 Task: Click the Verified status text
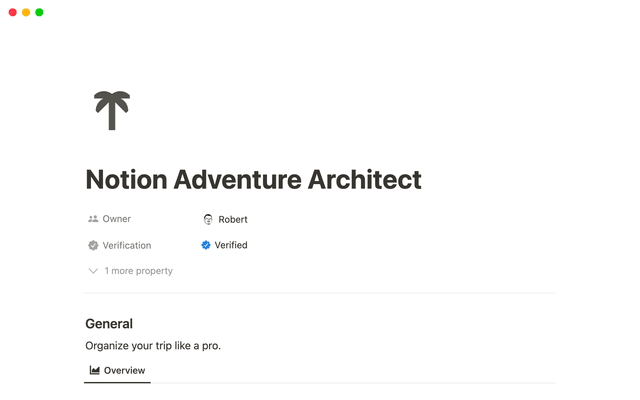click(231, 245)
